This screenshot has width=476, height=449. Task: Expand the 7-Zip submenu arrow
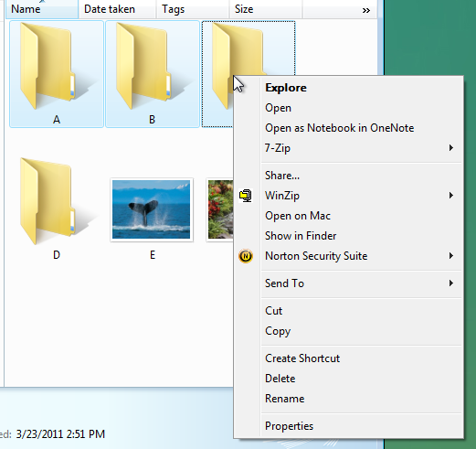point(451,148)
